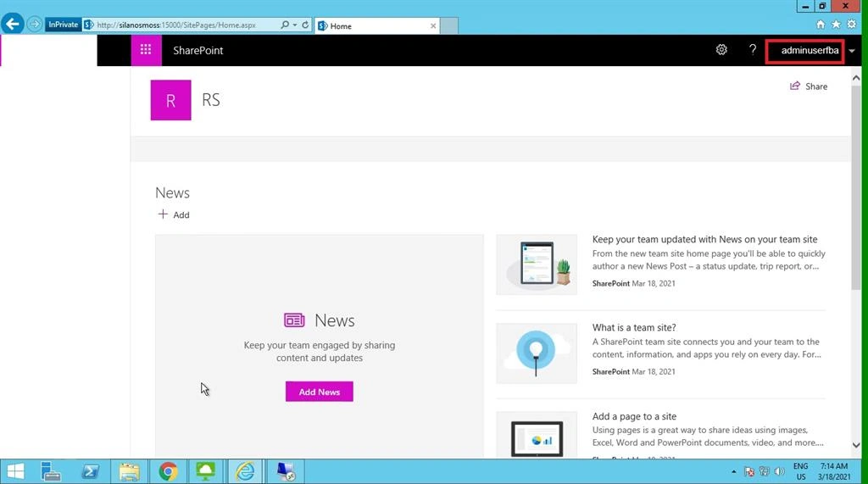Click the browser address bar URL
868x484 pixels.
pyautogui.click(x=176, y=25)
